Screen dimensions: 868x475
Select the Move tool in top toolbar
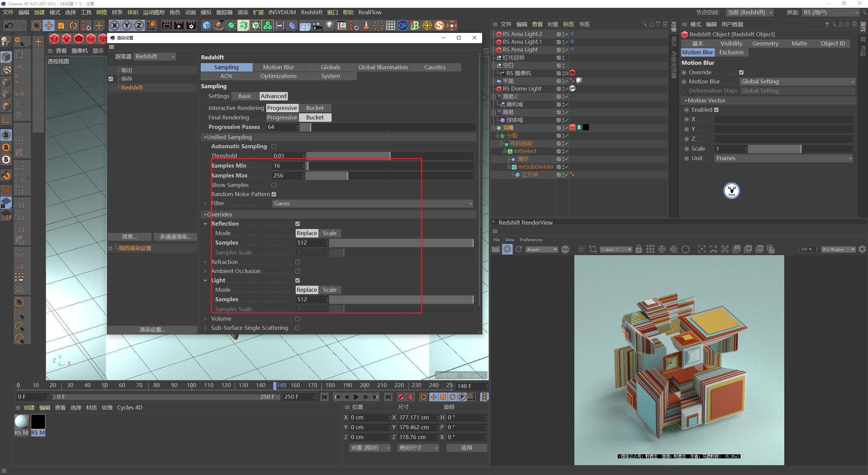(49, 25)
